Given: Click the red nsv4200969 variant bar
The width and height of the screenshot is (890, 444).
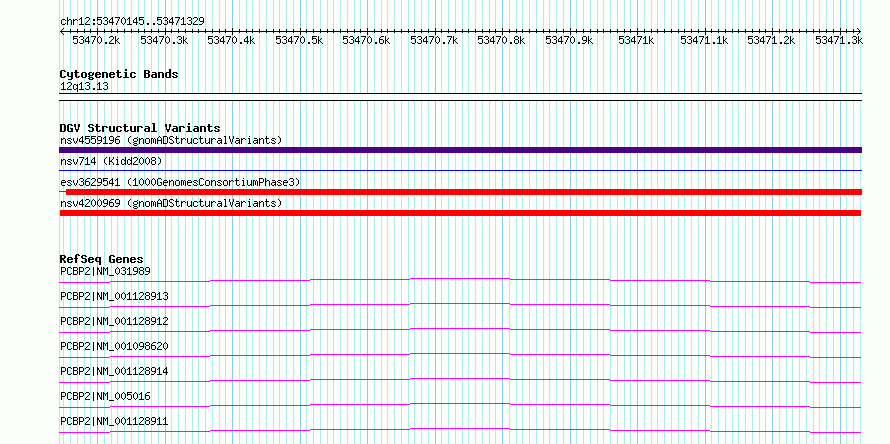Looking at the screenshot, I should [460, 213].
